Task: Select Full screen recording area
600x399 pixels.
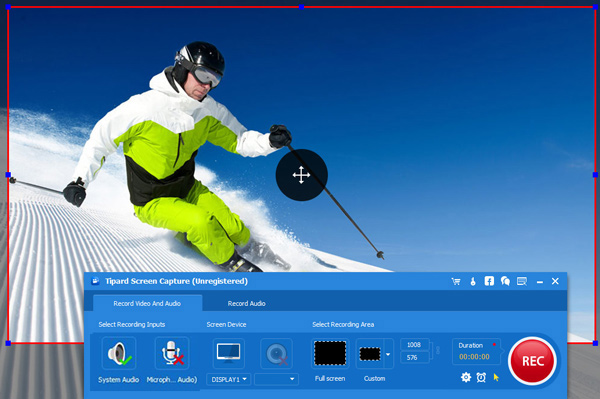Action: [330, 353]
